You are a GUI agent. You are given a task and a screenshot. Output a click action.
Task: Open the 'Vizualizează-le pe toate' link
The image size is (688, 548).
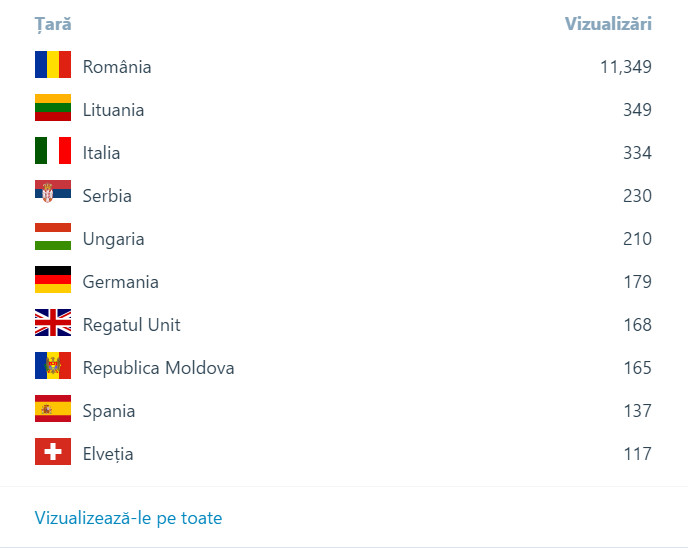point(128,518)
